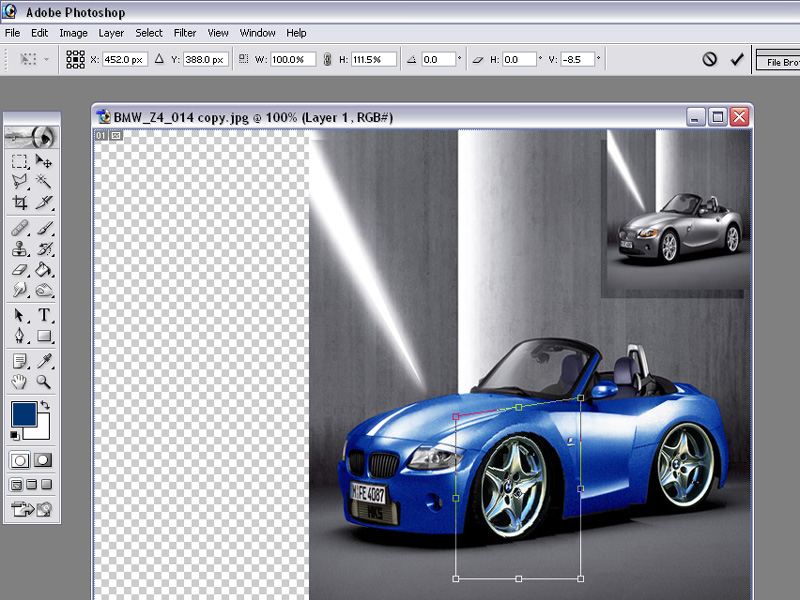This screenshot has height=600, width=800.
Task: Open the white background color picker
Action: pos(42,431)
